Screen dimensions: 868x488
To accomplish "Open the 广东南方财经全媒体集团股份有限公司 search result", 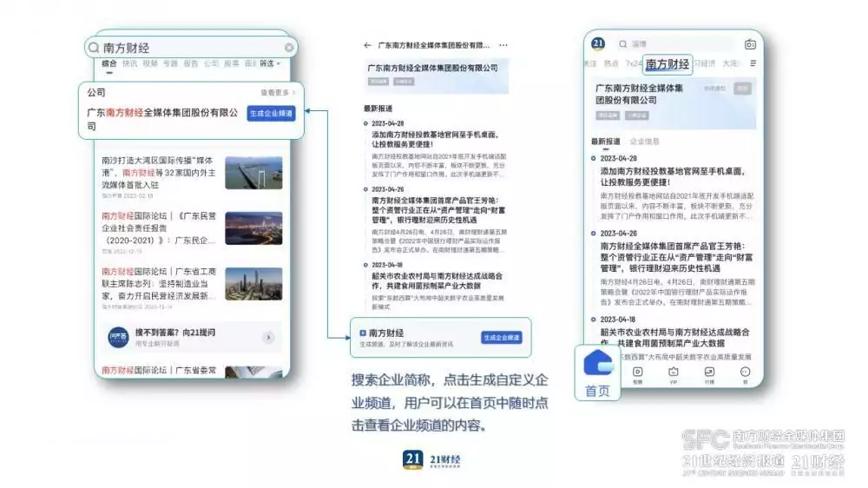I will click(x=162, y=119).
